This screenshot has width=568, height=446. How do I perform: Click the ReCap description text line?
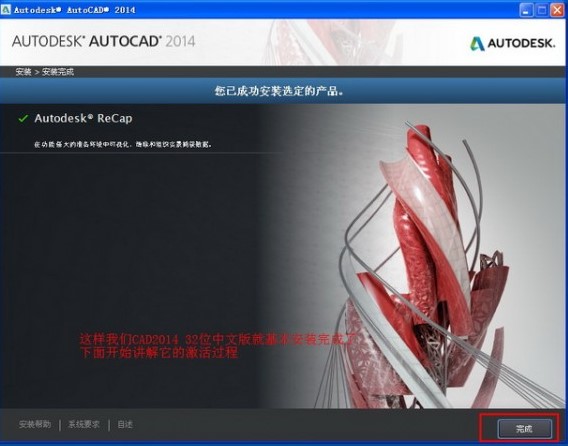point(123,144)
